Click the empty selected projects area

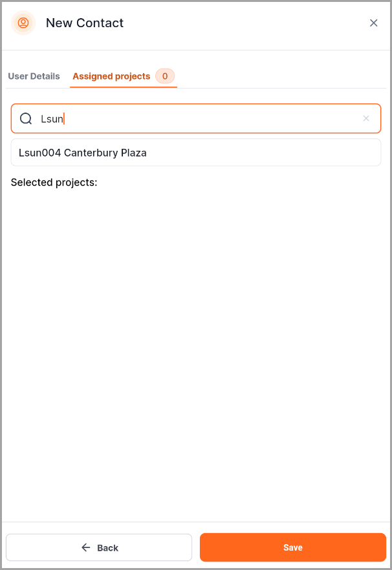(195, 349)
